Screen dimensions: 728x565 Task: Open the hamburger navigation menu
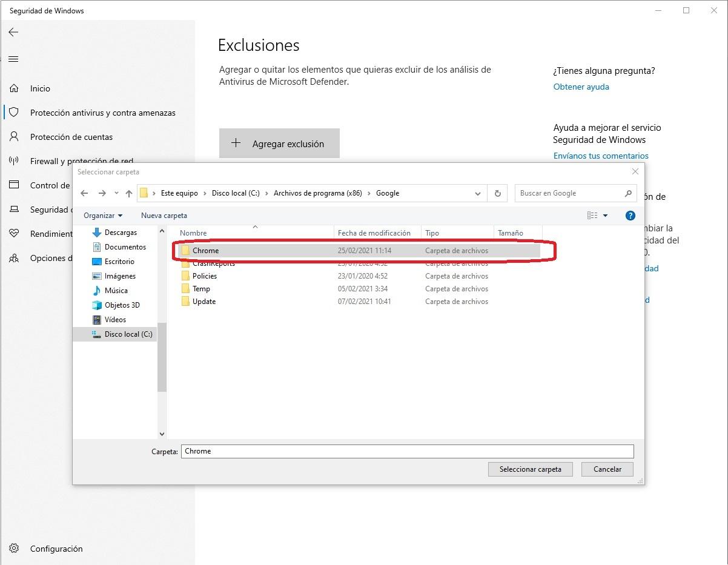pyautogui.click(x=13, y=59)
